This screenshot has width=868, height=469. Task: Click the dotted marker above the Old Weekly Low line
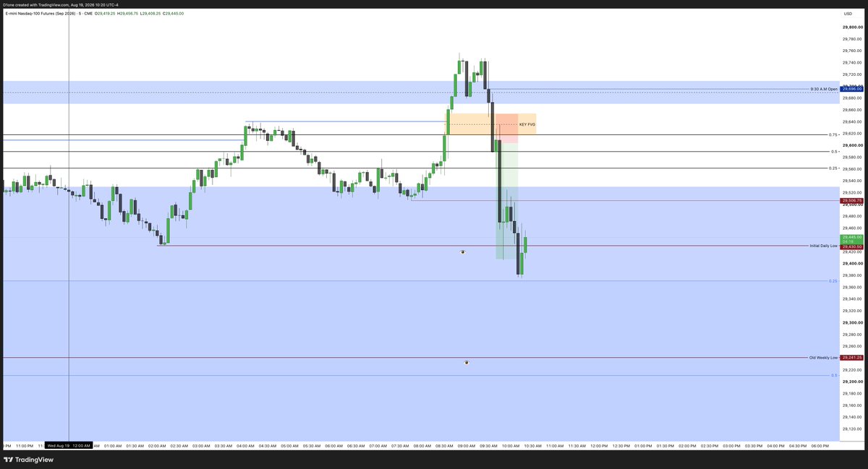pyautogui.click(x=467, y=362)
